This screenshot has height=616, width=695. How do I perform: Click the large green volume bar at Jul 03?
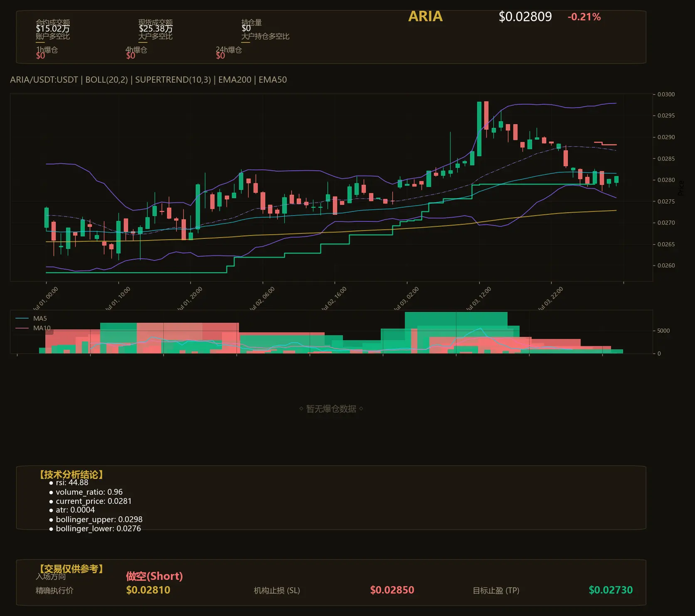tap(456, 332)
